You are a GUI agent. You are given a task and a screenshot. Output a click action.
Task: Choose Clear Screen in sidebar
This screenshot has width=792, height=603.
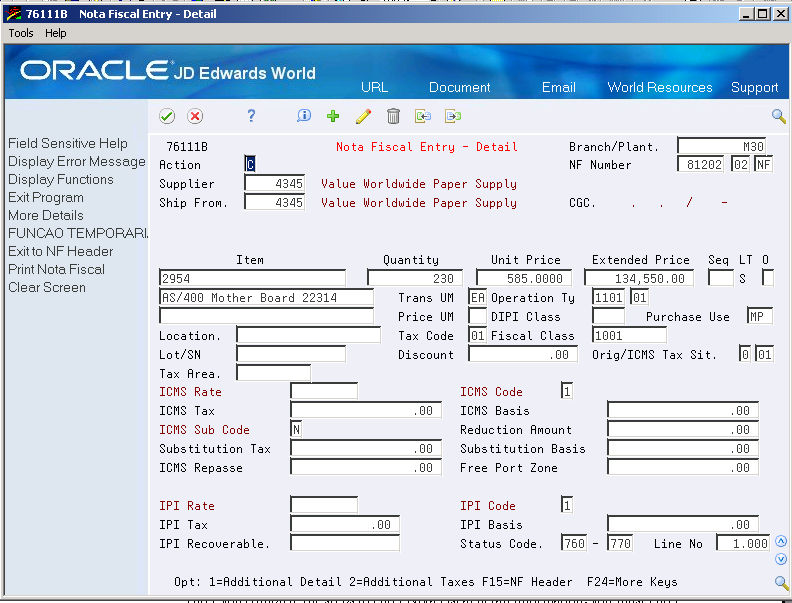[x=47, y=287]
